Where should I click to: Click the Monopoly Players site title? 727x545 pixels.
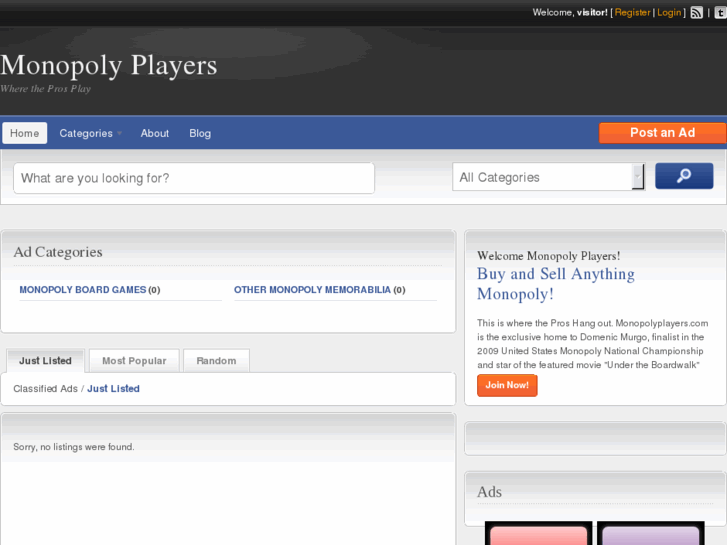108,65
